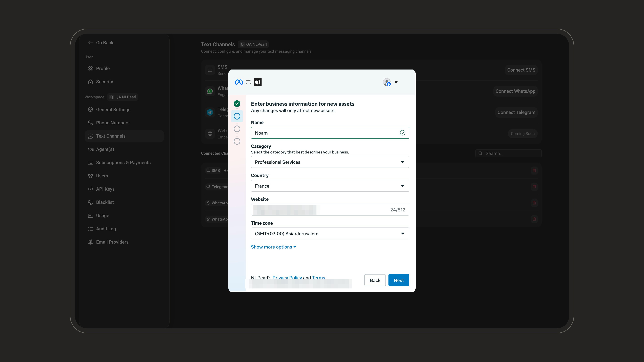Select the fourth step circle
Screen dimensions: 644x362
click(237, 141)
